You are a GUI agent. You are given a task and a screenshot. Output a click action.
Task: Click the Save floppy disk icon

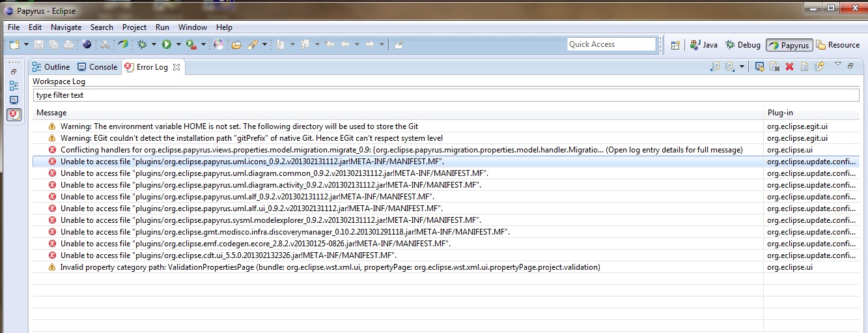point(38,44)
